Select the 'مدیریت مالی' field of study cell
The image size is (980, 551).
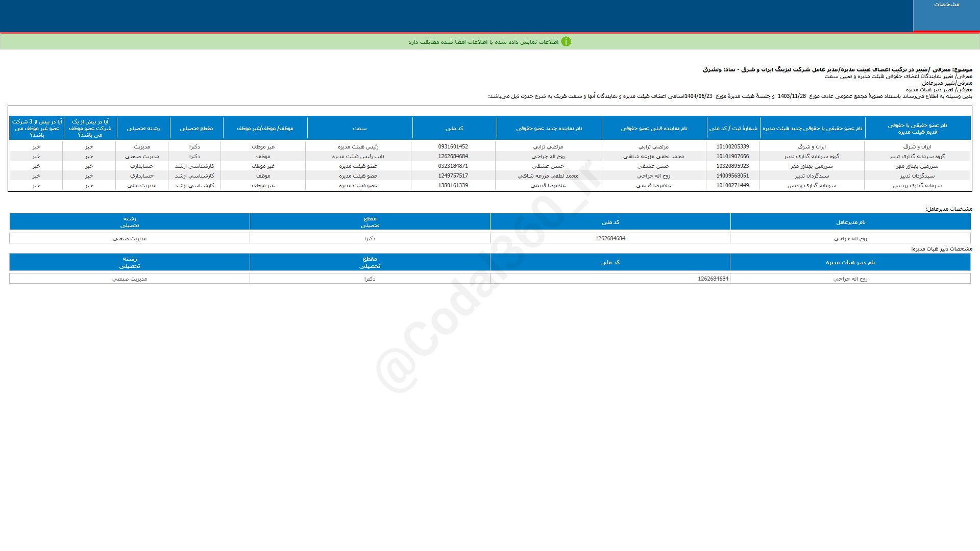tap(141, 186)
